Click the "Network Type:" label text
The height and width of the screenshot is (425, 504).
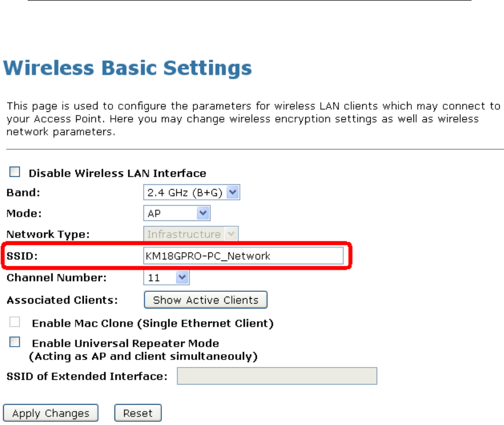(x=48, y=234)
